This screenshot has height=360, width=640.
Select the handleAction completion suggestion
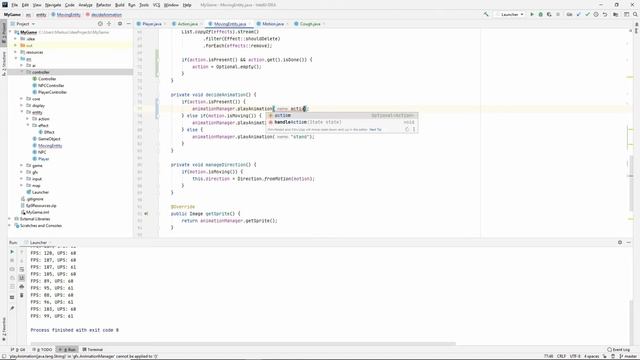point(342,122)
